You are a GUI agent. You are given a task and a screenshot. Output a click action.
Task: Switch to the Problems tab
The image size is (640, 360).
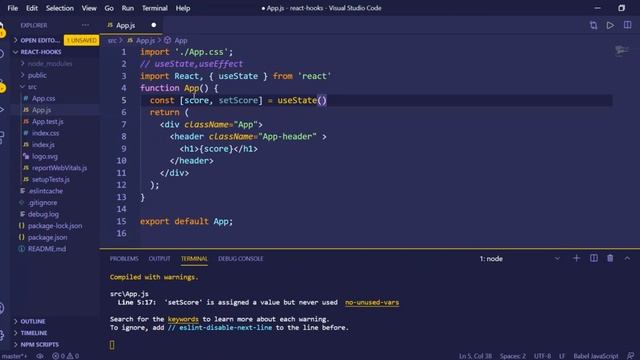[x=124, y=259]
